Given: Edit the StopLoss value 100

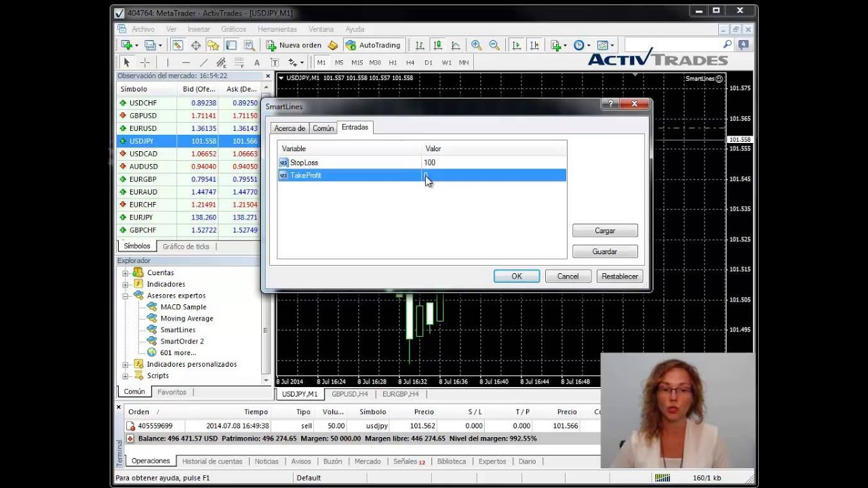Looking at the screenshot, I should (494, 163).
